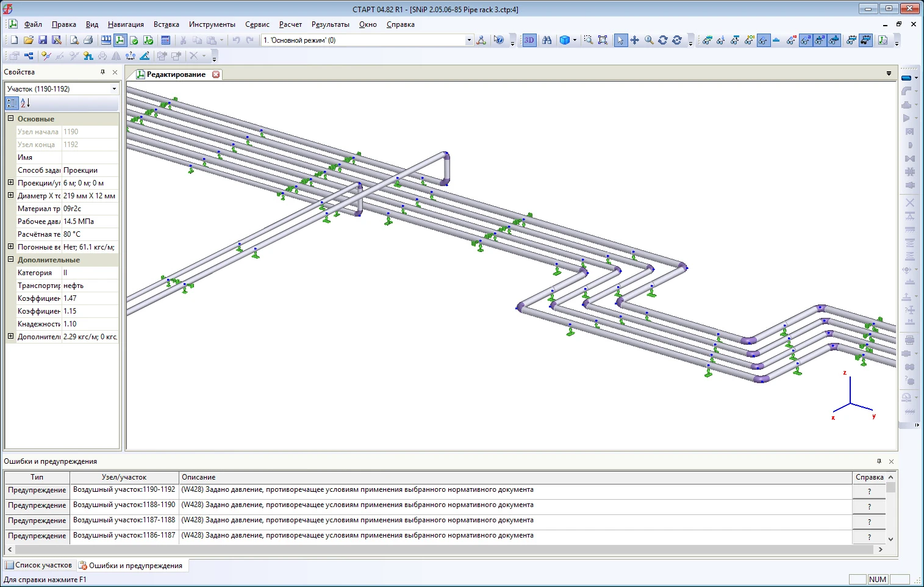Click the Рабочее давление value field
This screenshot has width=924, height=587.
(x=90, y=221)
